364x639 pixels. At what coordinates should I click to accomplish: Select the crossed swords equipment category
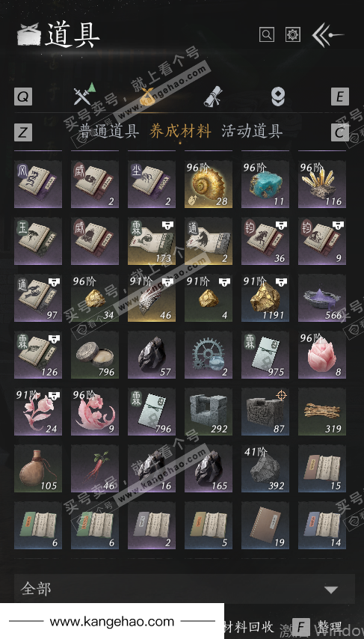pos(84,95)
